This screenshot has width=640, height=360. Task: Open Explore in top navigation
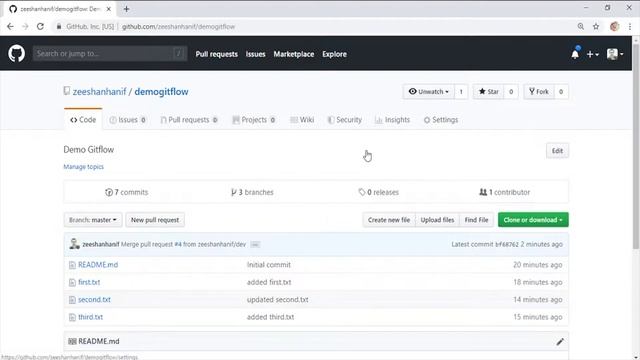(334, 54)
